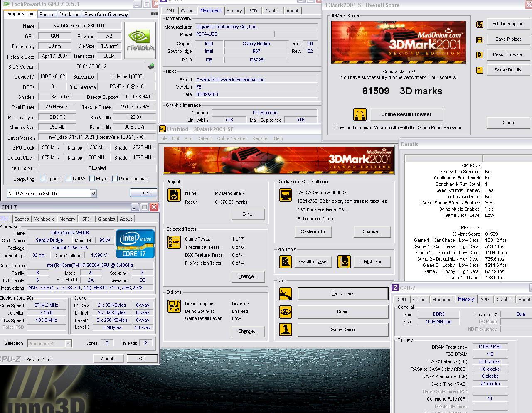Click the Project icon in 3DMark2001 SE
This screenshot has width=532, height=413.
click(x=174, y=195)
